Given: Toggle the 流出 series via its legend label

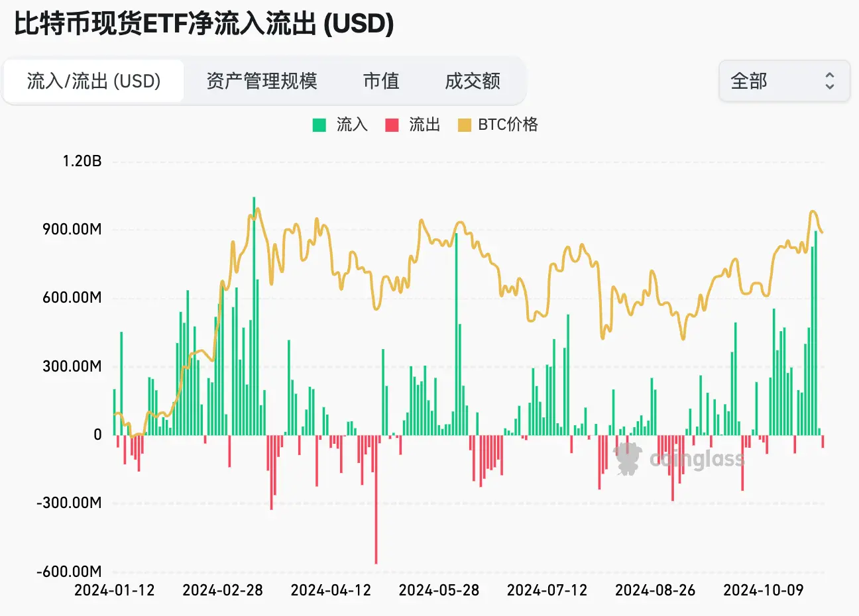Looking at the screenshot, I should pyautogui.click(x=424, y=125).
